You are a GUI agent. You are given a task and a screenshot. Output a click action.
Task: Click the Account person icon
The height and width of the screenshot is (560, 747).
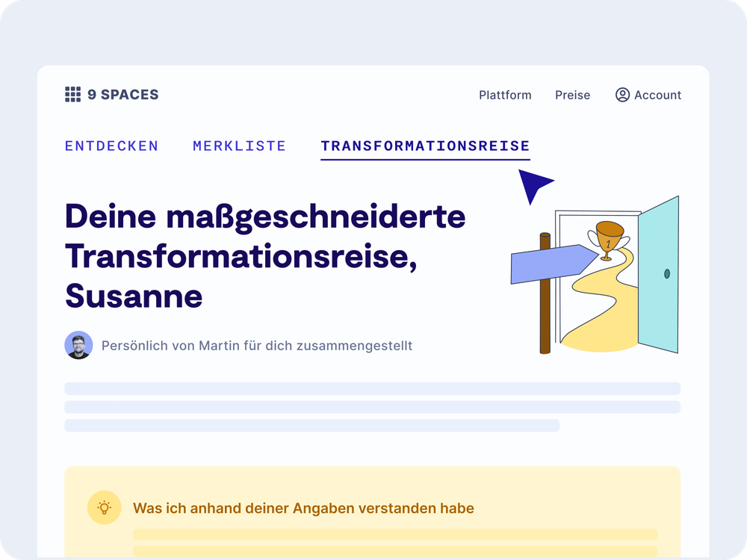pos(621,95)
